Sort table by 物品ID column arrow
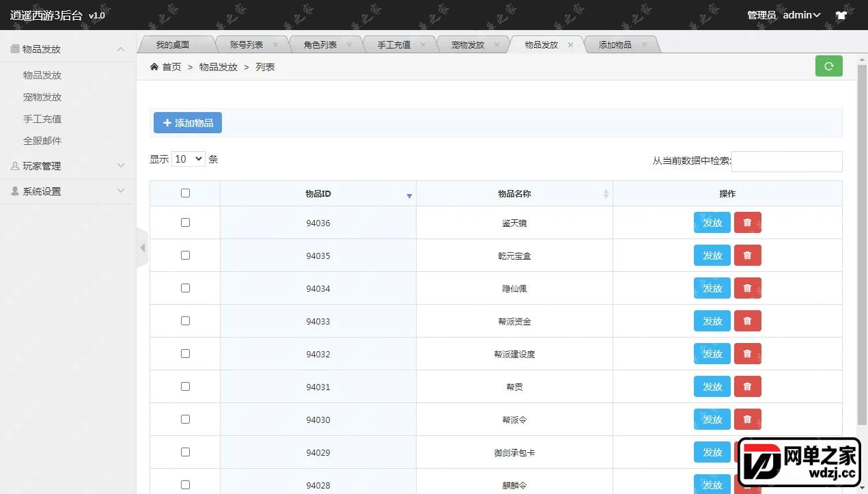The image size is (868, 494). (409, 196)
